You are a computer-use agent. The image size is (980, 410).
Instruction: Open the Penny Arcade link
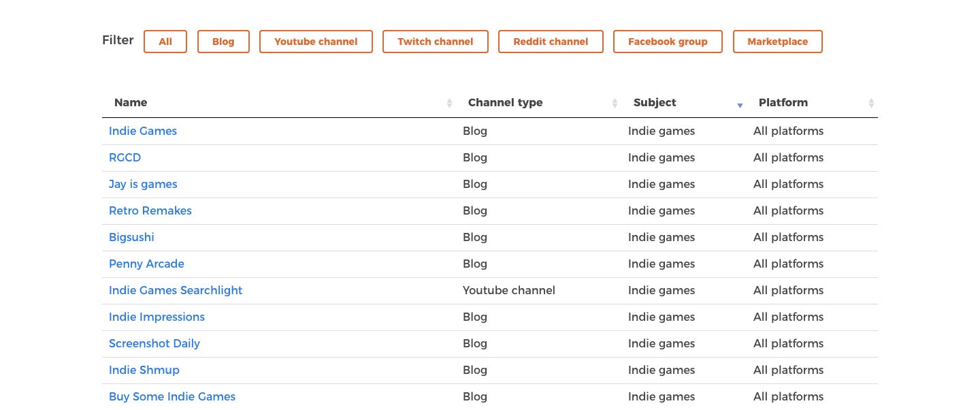tap(146, 264)
